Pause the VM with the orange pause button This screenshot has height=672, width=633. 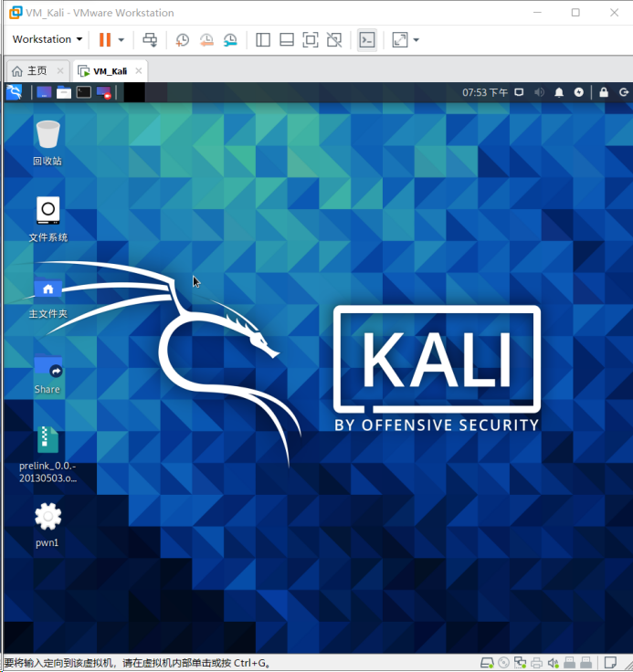tap(105, 40)
